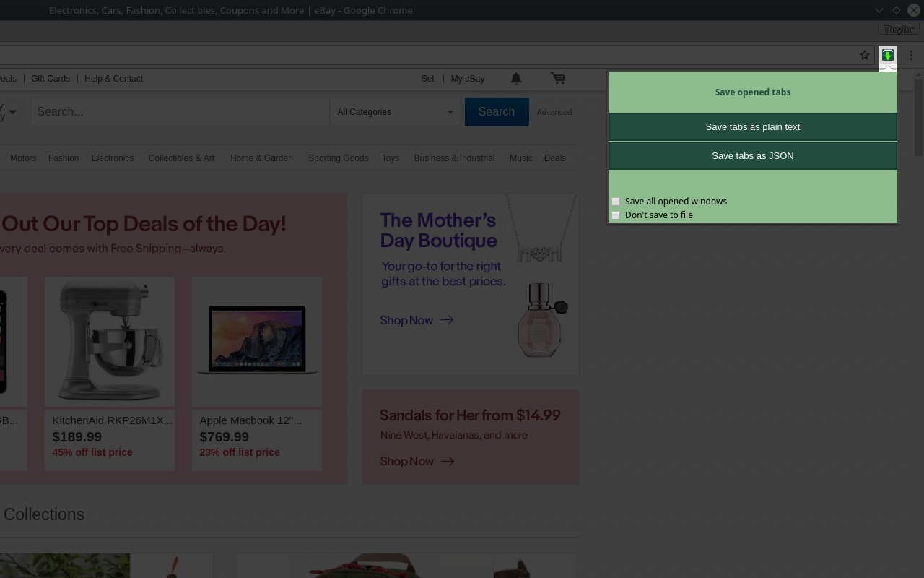Click the Chrome profile name button
Screen dimensions: 924x578
(x=899, y=29)
